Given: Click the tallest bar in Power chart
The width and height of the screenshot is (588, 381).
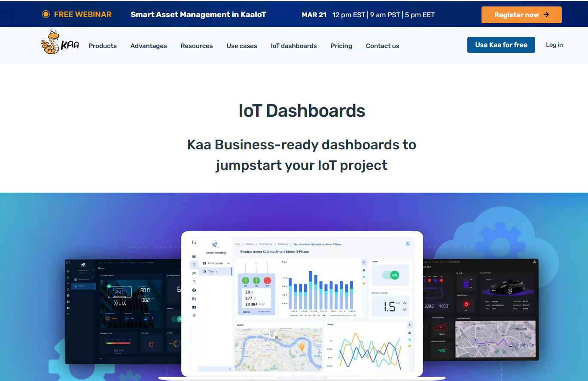Looking at the screenshot, I should pos(311,290).
